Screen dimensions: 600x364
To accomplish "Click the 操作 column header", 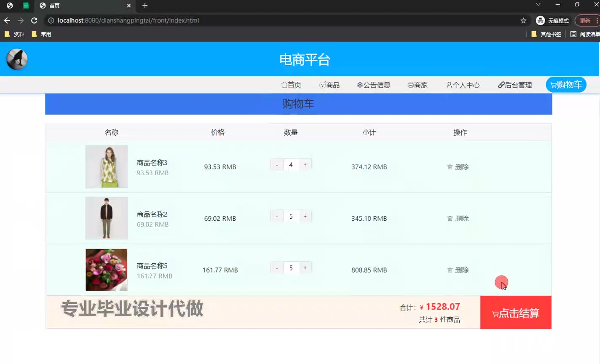I will click(460, 132).
